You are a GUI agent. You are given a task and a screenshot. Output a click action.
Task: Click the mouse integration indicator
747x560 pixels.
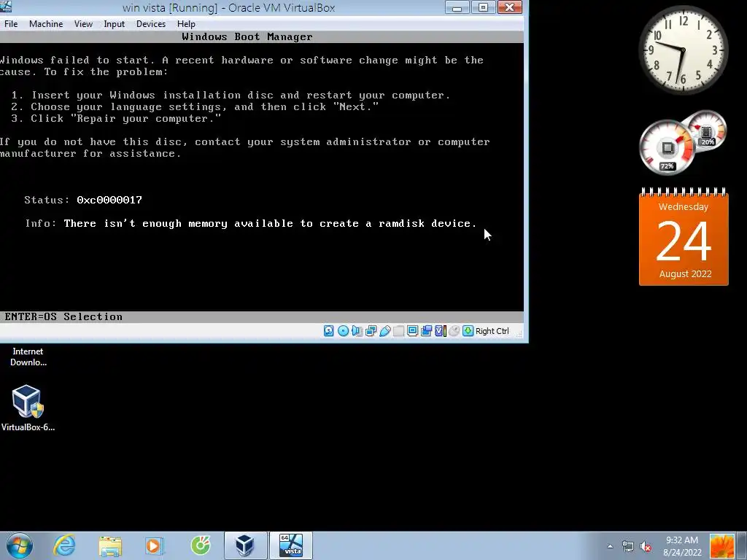click(454, 331)
